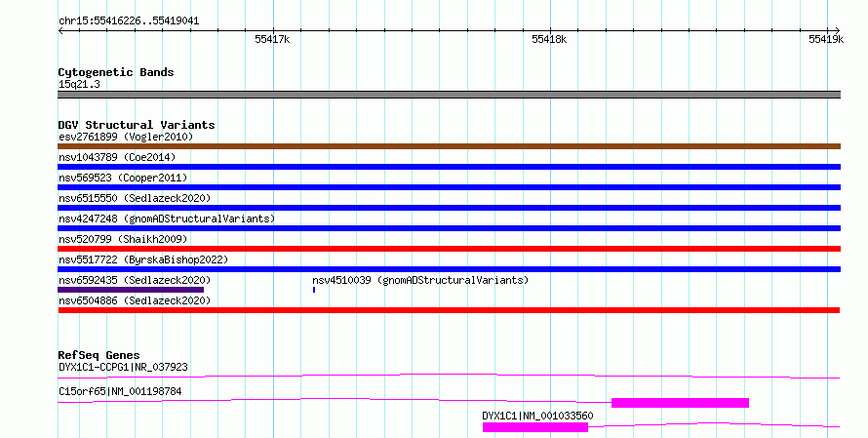Select the purple nsv6592435 variant bar

[131, 290]
